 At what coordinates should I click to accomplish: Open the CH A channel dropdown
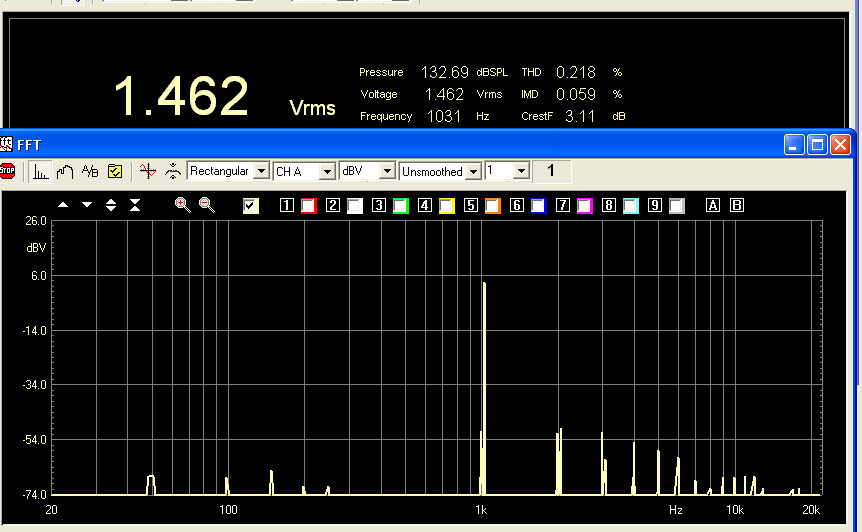tap(328, 171)
